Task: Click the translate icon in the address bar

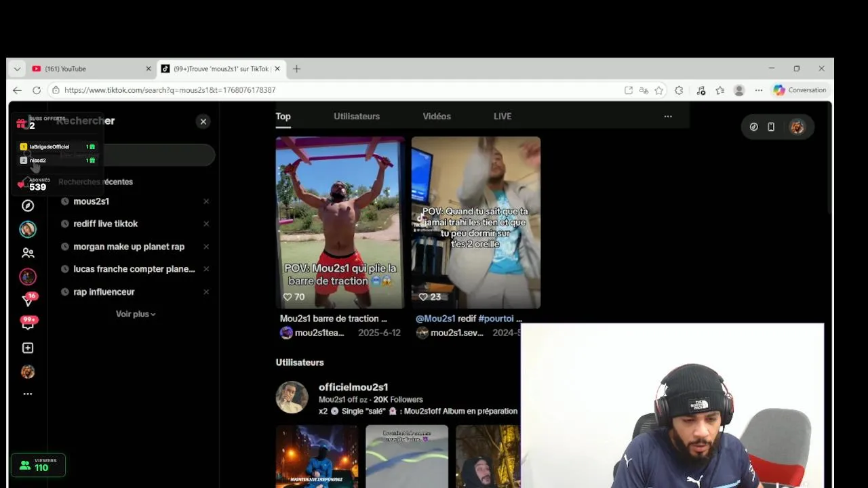Action: [644, 90]
